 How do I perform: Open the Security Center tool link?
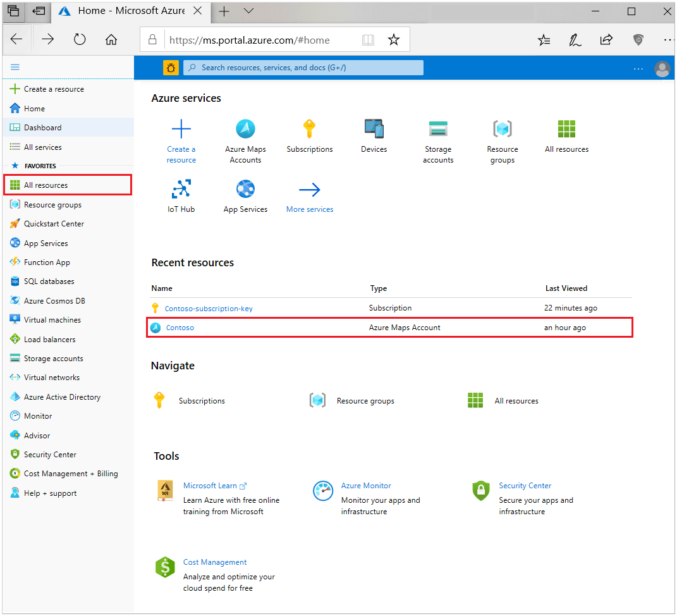click(525, 486)
